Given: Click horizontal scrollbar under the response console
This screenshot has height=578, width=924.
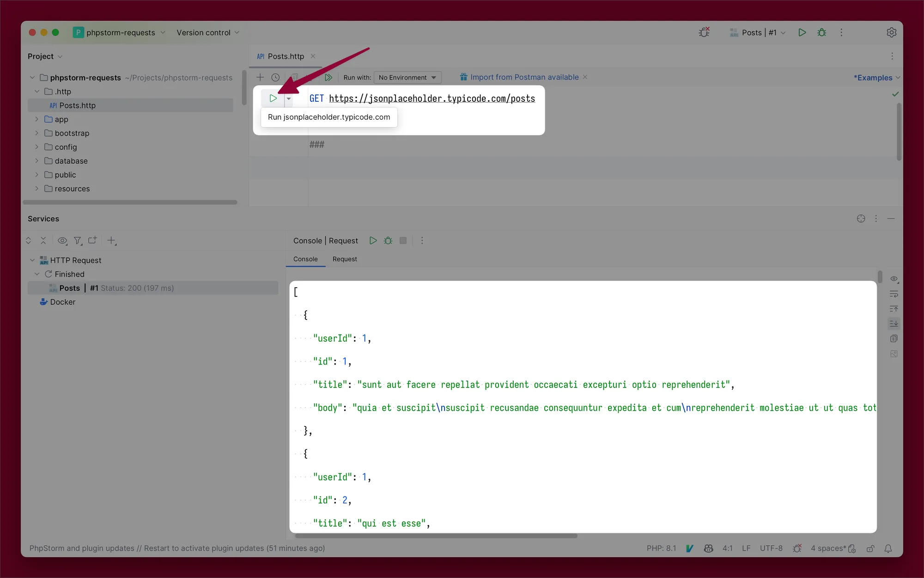Looking at the screenshot, I should [436, 536].
